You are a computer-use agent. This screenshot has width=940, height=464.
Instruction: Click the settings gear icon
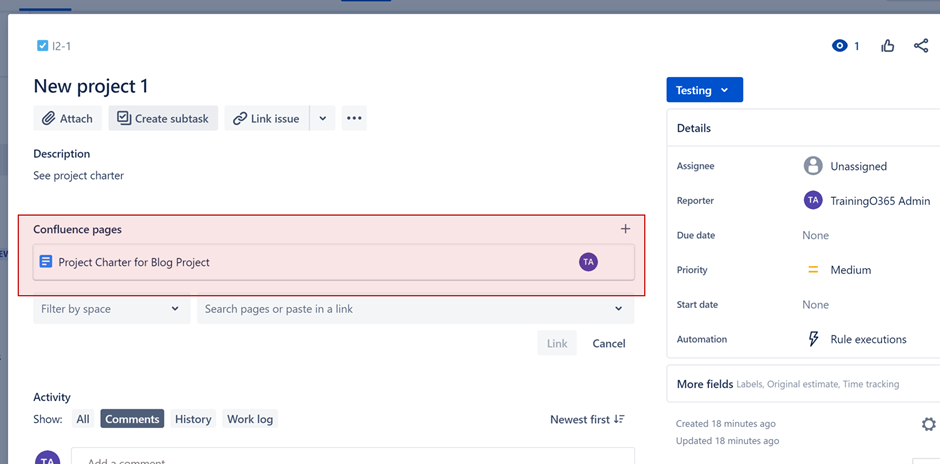tap(928, 424)
